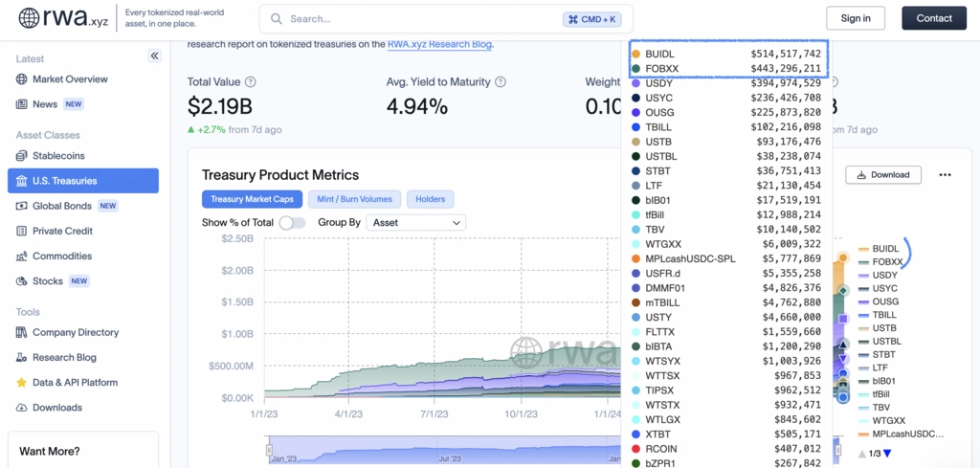
Task: Click the Sign in button
Action: tap(856, 18)
